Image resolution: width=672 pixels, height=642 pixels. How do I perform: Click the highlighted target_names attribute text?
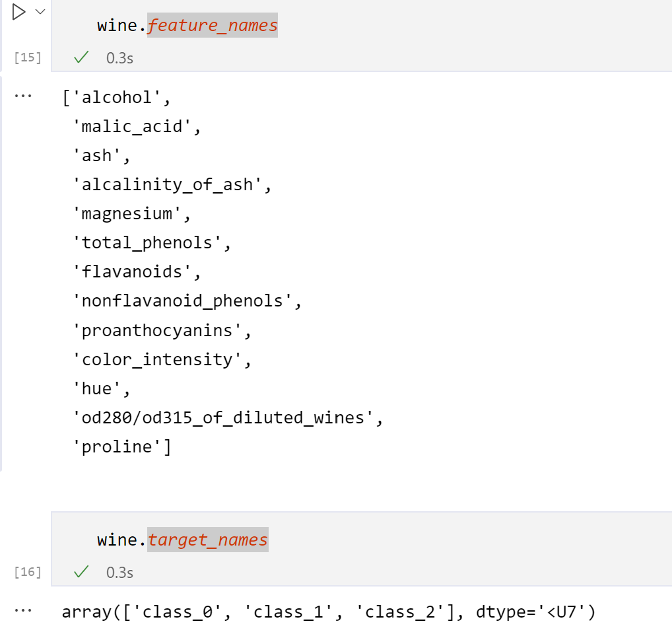point(209,540)
